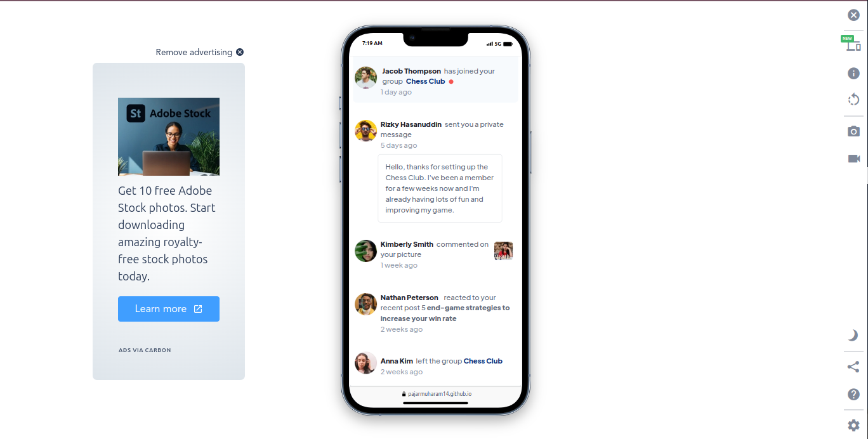The height and width of the screenshot is (439, 868).
Task: Click the end-game strategies post link
Action: tap(445, 313)
